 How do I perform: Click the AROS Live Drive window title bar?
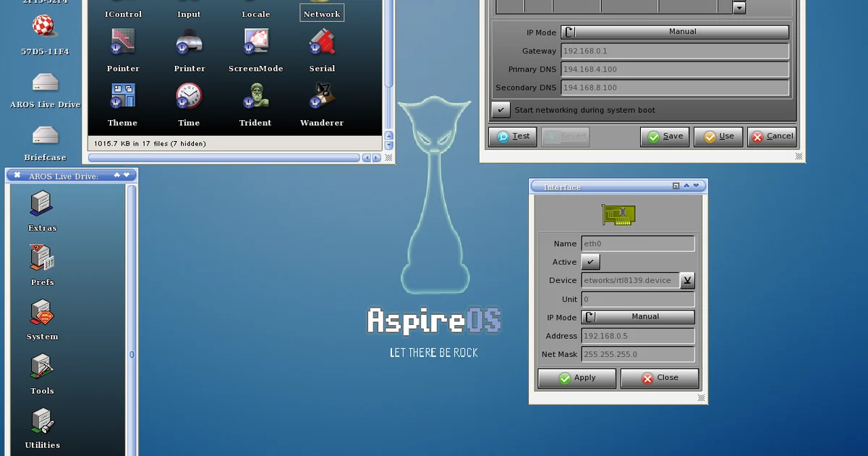click(x=71, y=176)
